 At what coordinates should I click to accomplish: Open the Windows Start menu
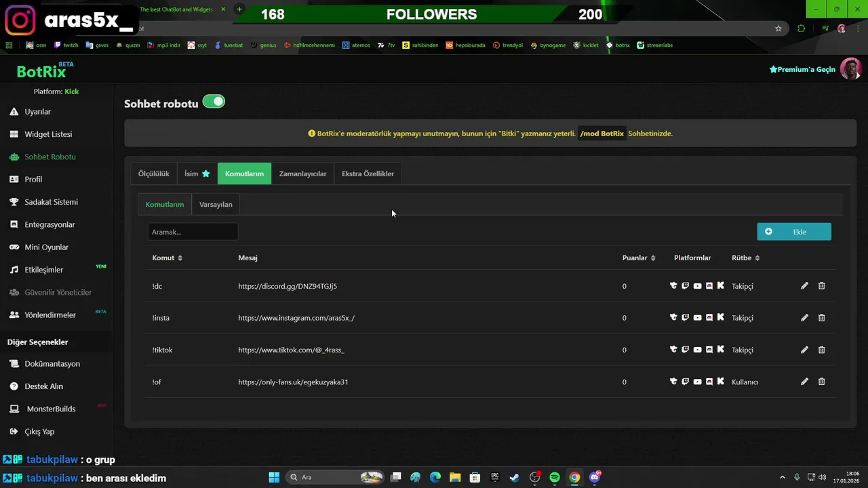coord(274,477)
